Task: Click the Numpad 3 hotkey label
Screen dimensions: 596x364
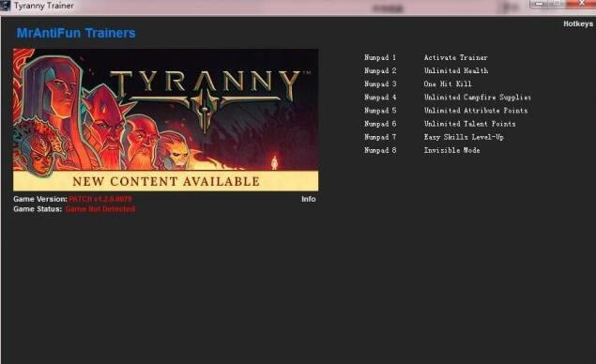Action: [380, 84]
